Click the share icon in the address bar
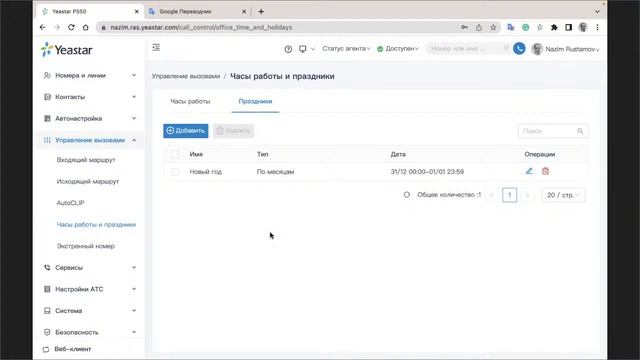 [479, 27]
